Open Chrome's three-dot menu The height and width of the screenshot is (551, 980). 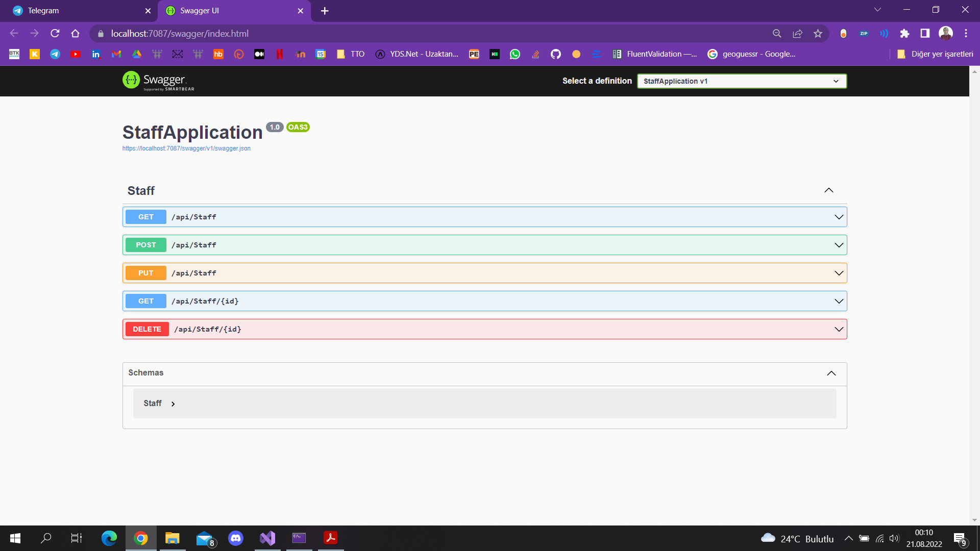point(966,33)
